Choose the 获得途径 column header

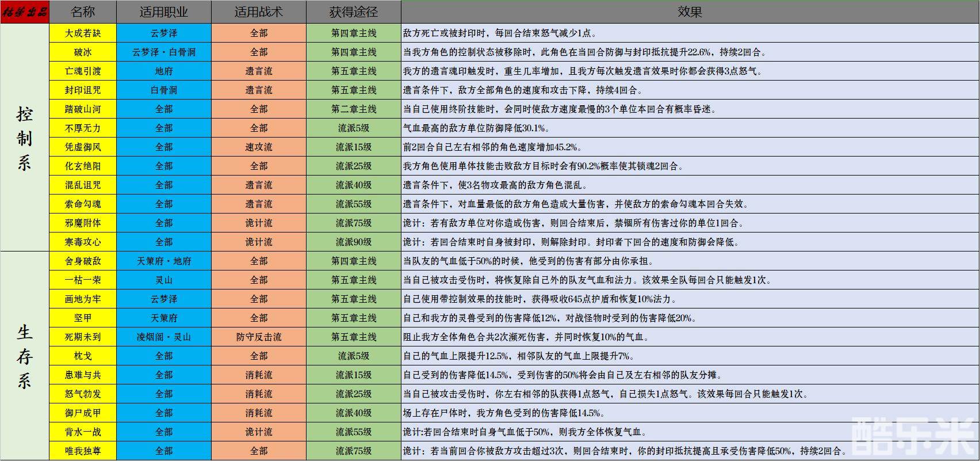pyautogui.click(x=353, y=12)
